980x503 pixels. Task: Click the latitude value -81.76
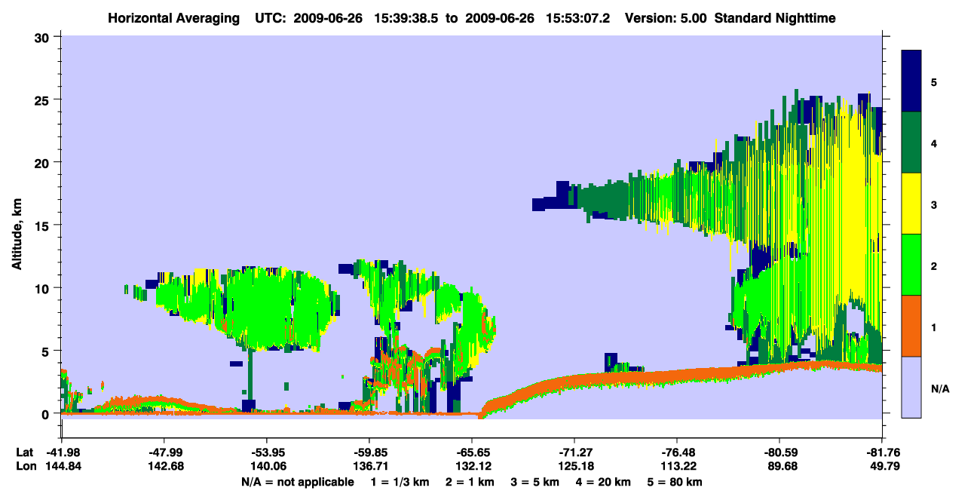coord(882,452)
